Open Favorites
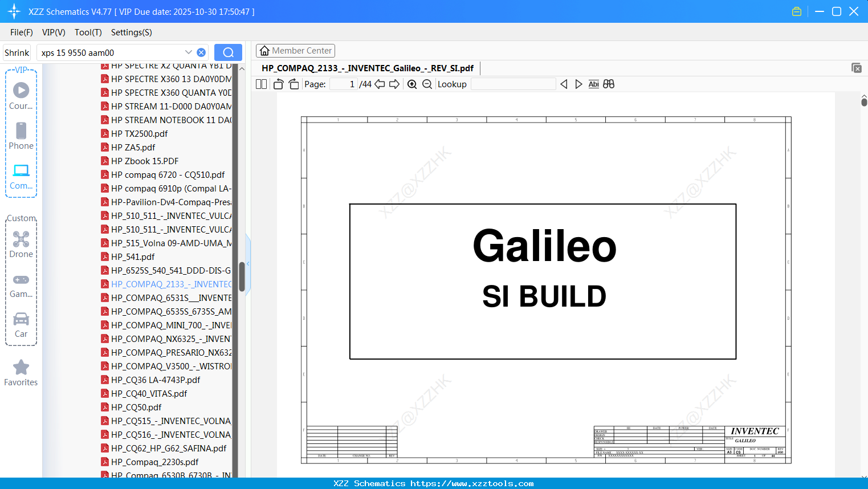 pyautogui.click(x=21, y=373)
